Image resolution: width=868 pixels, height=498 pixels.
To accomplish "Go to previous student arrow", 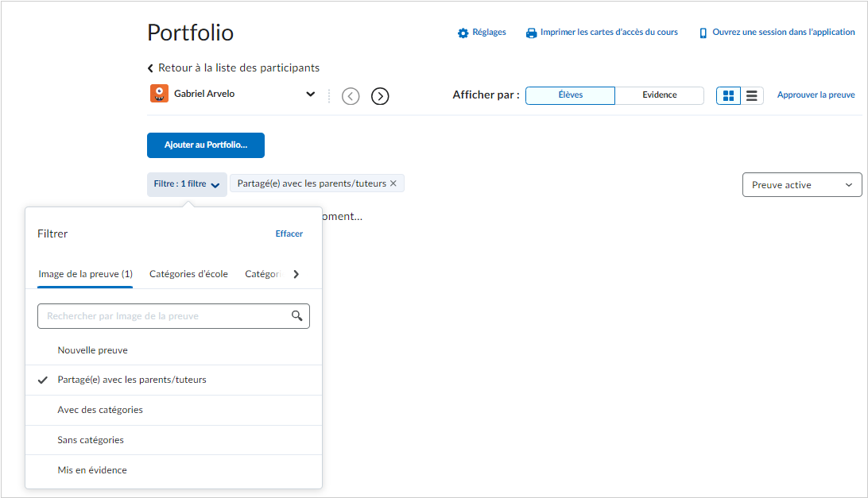I will click(351, 96).
